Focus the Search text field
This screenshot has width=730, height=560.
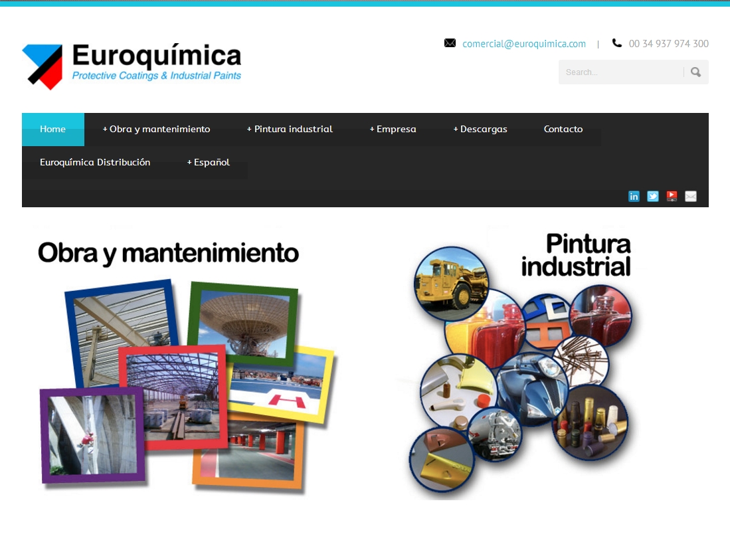(619, 72)
